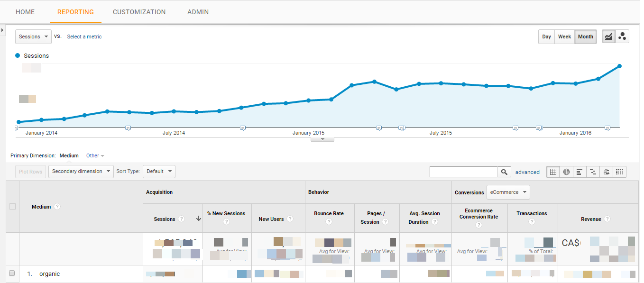Open the motion chart view icon
This screenshot has width=644, height=283.
622,37
